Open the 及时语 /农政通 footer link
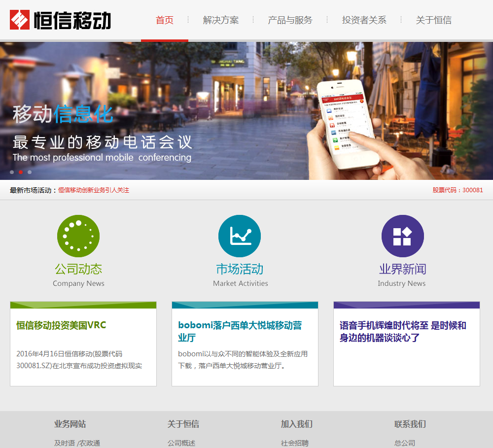Image resolution: width=493 pixels, height=448 pixels. tap(77, 443)
